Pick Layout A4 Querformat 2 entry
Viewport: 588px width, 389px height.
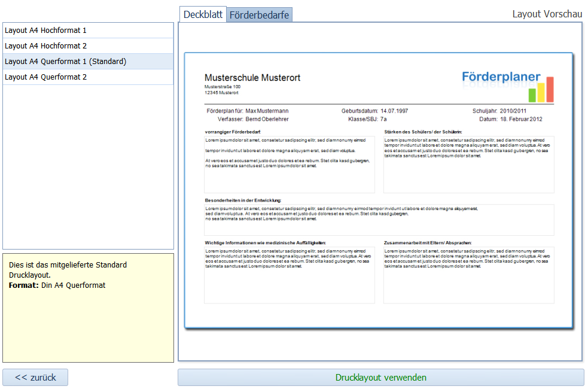coord(88,77)
